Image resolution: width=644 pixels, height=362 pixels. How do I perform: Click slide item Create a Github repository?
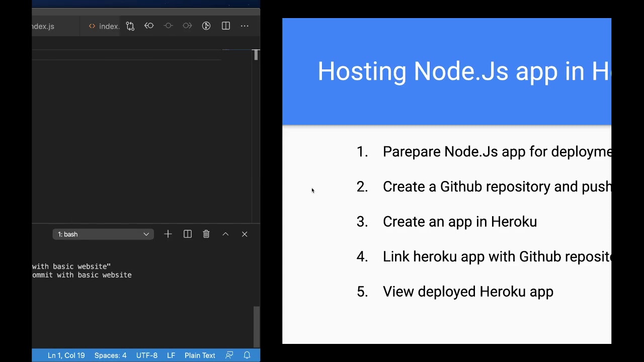point(497,187)
